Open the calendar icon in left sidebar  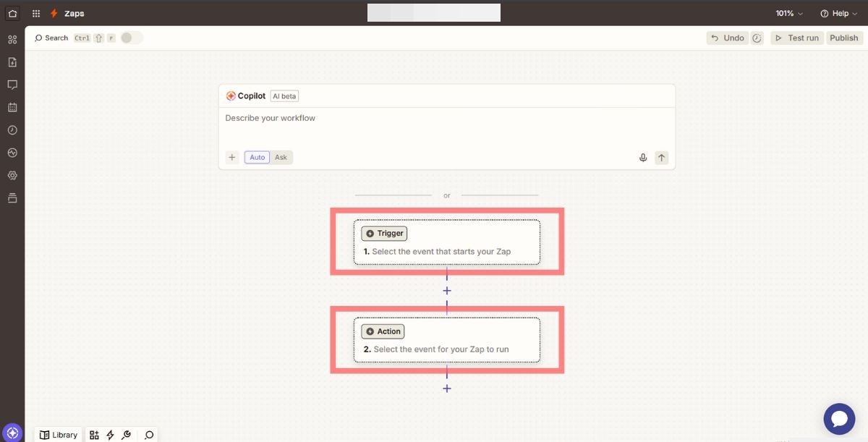12,107
